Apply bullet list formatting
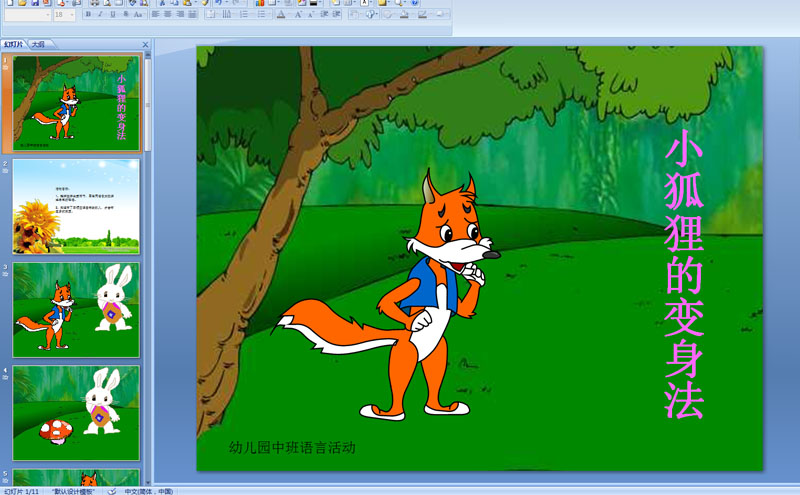 (261, 14)
